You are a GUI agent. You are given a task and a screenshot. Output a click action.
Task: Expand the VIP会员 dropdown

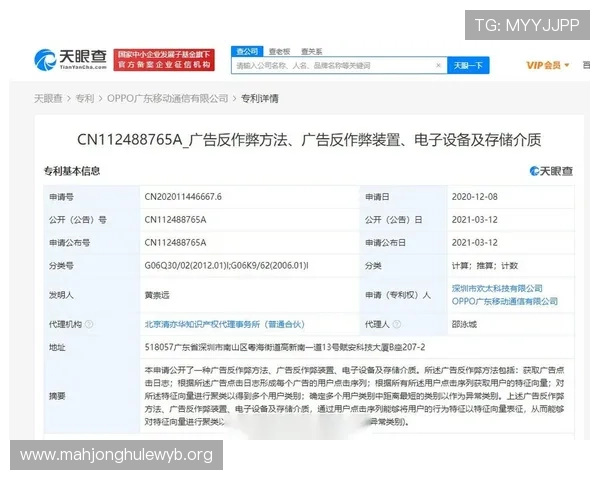click(x=548, y=65)
